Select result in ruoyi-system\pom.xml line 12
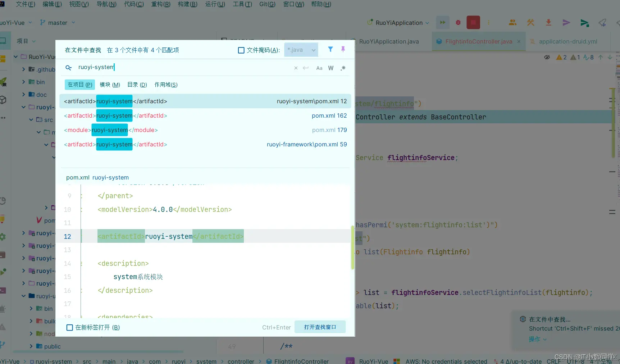Image resolution: width=620 pixels, height=364 pixels. click(x=205, y=101)
